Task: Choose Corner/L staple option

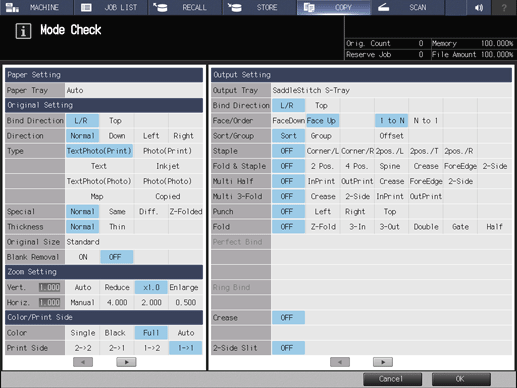Action: point(322,151)
